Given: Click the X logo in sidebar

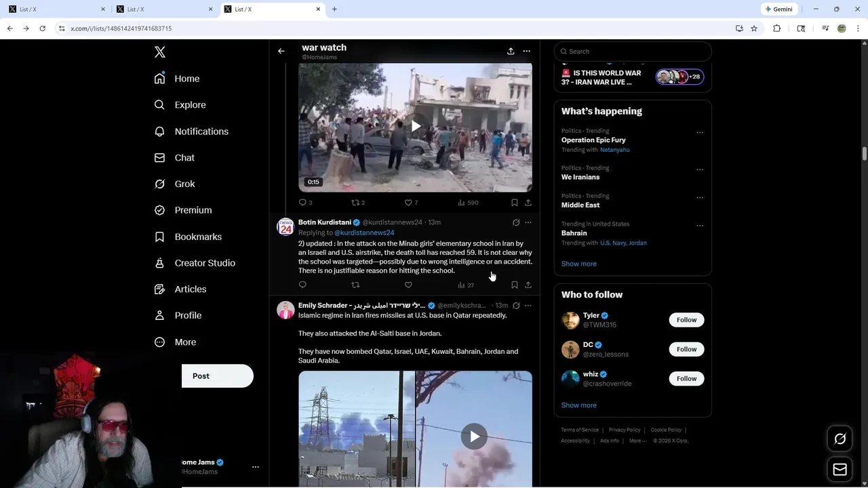Looking at the screenshot, I should [x=160, y=52].
